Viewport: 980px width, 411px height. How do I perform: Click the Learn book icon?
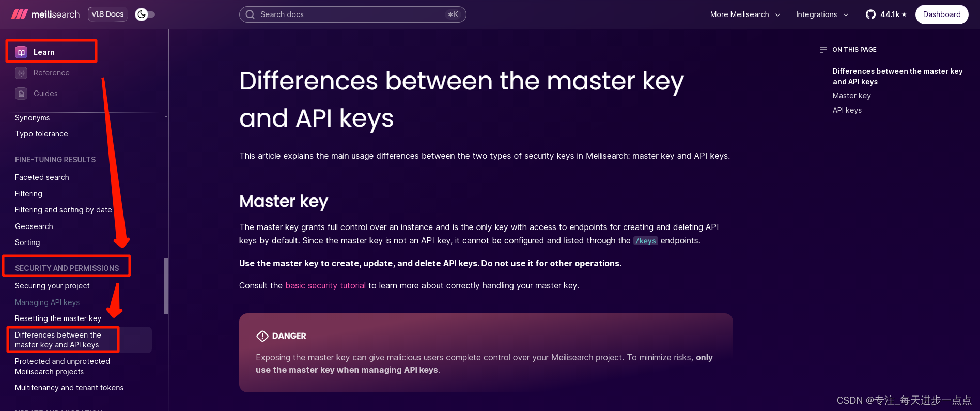tap(21, 52)
